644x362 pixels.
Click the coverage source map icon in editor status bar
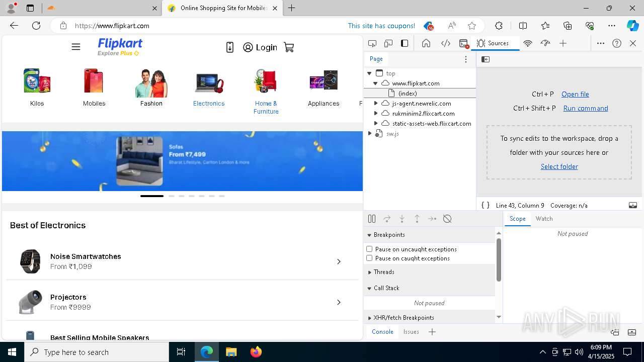pos(633,205)
